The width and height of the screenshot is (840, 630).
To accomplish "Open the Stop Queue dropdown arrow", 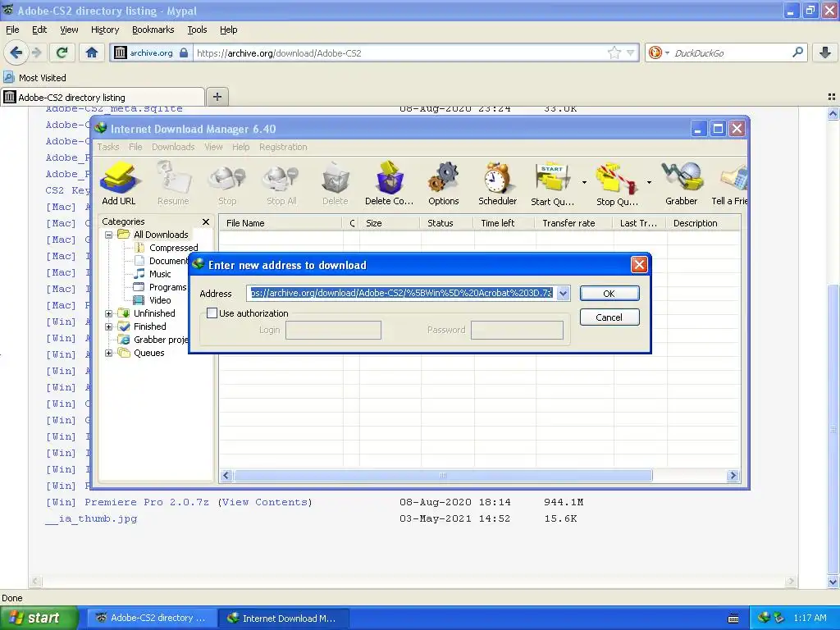I will point(649,183).
